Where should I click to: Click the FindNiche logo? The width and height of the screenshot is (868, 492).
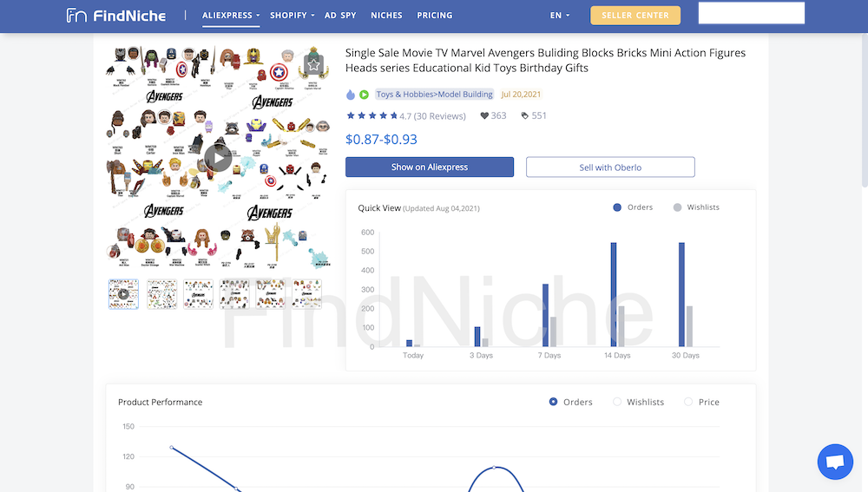(x=115, y=15)
